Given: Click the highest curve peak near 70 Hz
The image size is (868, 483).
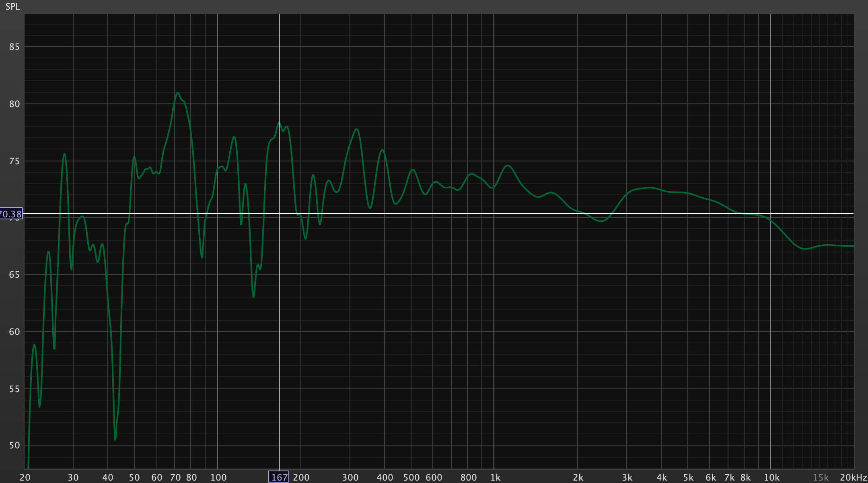Looking at the screenshot, I should pos(177,93).
